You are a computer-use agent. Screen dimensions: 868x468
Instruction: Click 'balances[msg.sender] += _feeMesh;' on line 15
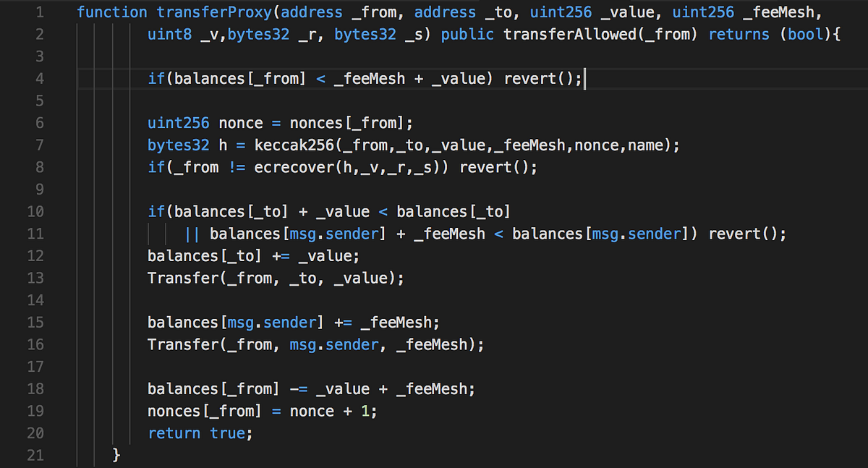click(294, 323)
